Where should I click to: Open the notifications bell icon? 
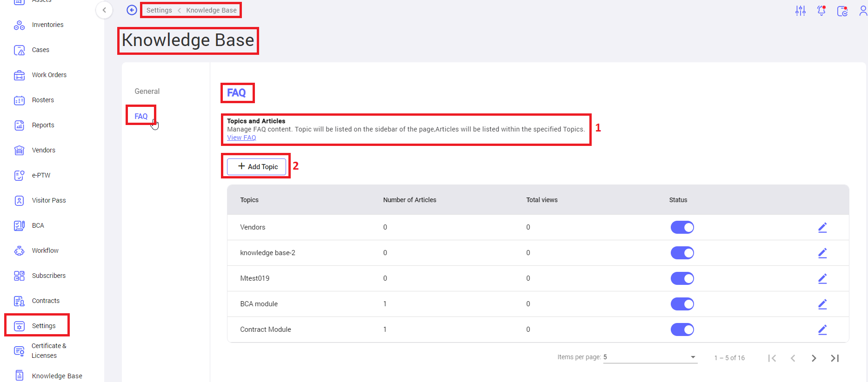click(x=821, y=11)
